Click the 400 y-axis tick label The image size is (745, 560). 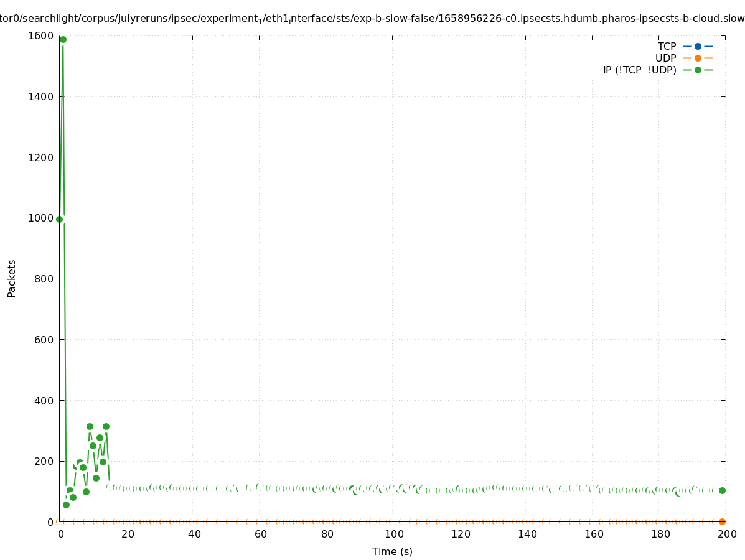click(x=44, y=400)
